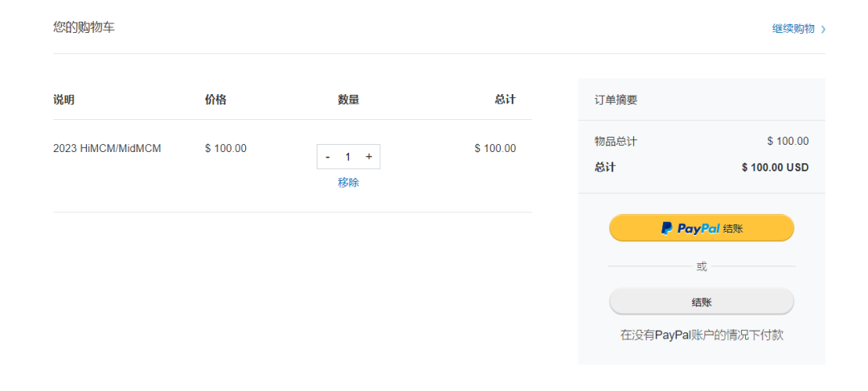This screenshot has height=391, width=868.
Task: Click the 说明 column header
Action: point(63,100)
